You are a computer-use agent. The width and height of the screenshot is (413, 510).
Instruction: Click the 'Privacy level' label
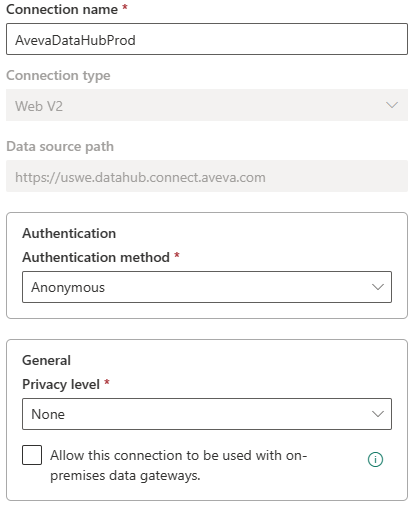pyautogui.click(x=61, y=384)
